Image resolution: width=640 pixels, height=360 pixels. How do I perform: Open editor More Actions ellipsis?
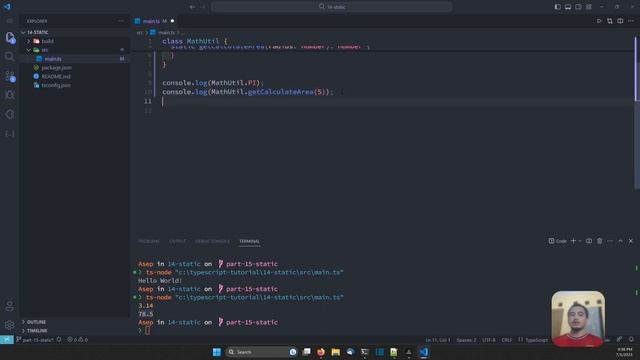631,21
